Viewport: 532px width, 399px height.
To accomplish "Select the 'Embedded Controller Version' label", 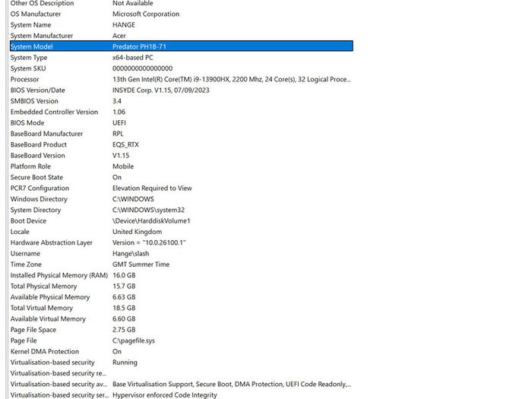I will click(54, 112).
